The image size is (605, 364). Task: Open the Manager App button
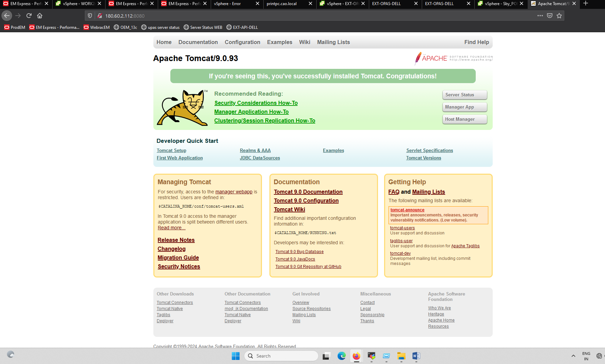click(x=464, y=107)
